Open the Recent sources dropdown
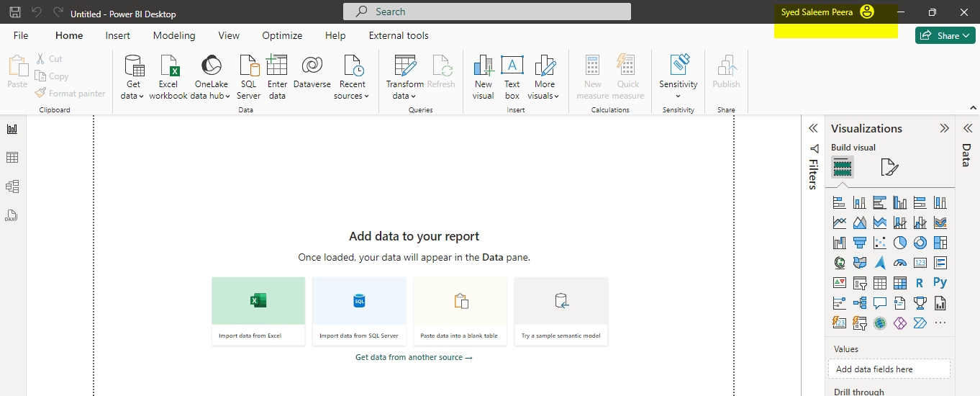The image size is (980, 396). pyautogui.click(x=352, y=77)
